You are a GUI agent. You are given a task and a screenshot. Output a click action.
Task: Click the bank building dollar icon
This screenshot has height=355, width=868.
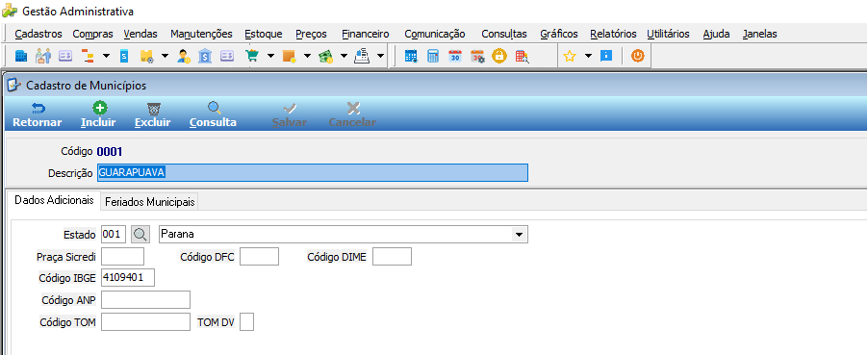pyautogui.click(x=205, y=56)
